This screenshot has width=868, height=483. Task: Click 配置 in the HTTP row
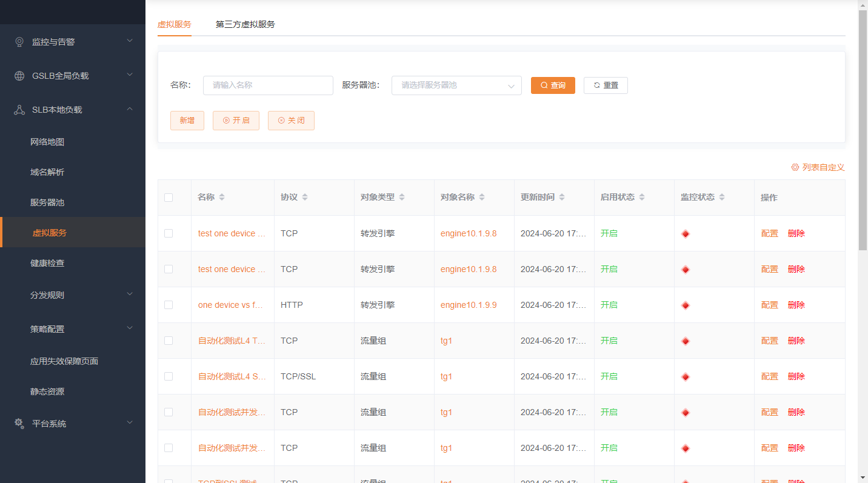point(770,305)
